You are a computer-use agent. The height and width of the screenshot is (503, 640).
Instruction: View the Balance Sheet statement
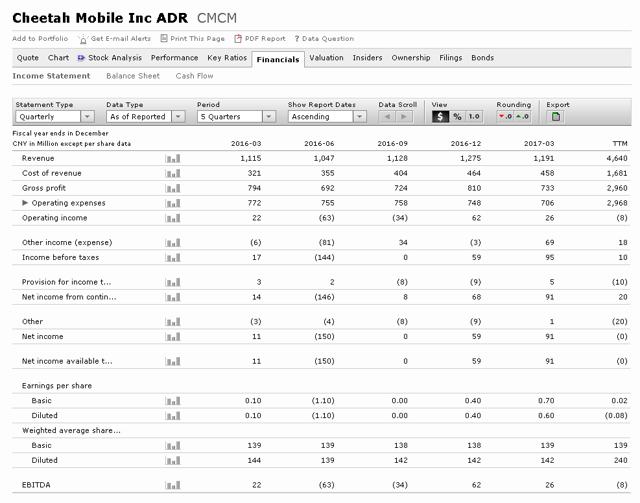pyautogui.click(x=133, y=76)
